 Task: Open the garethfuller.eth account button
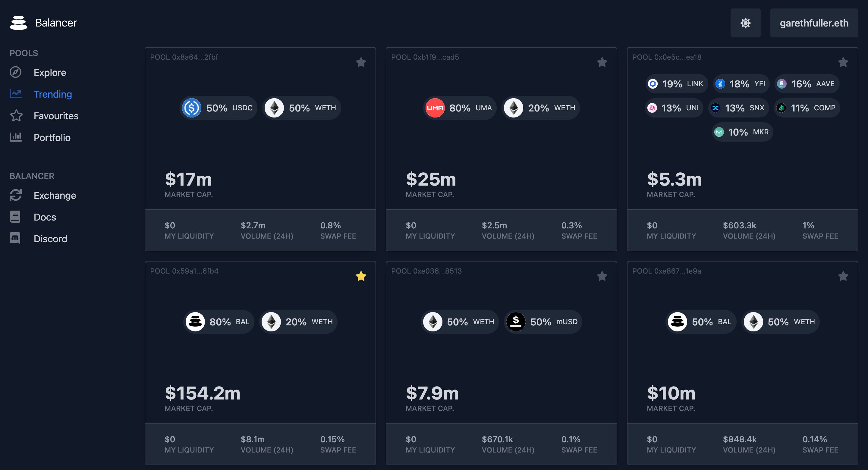tap(814, 23)
